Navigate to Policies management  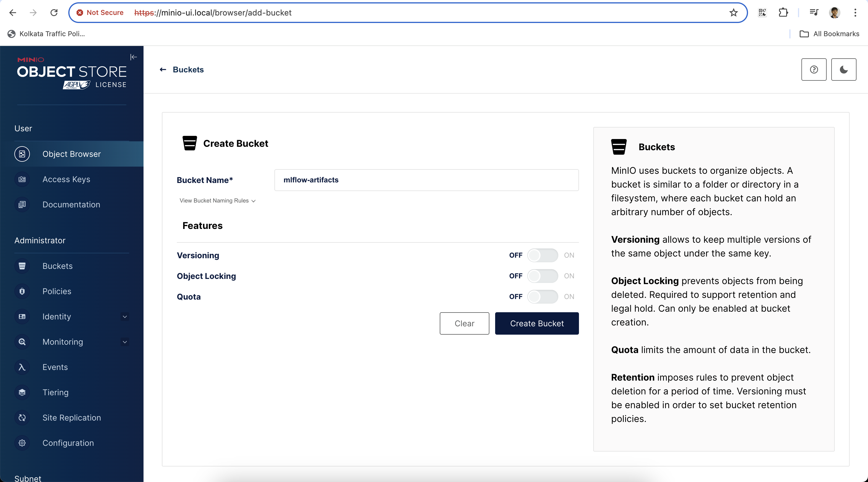(57, 291)
